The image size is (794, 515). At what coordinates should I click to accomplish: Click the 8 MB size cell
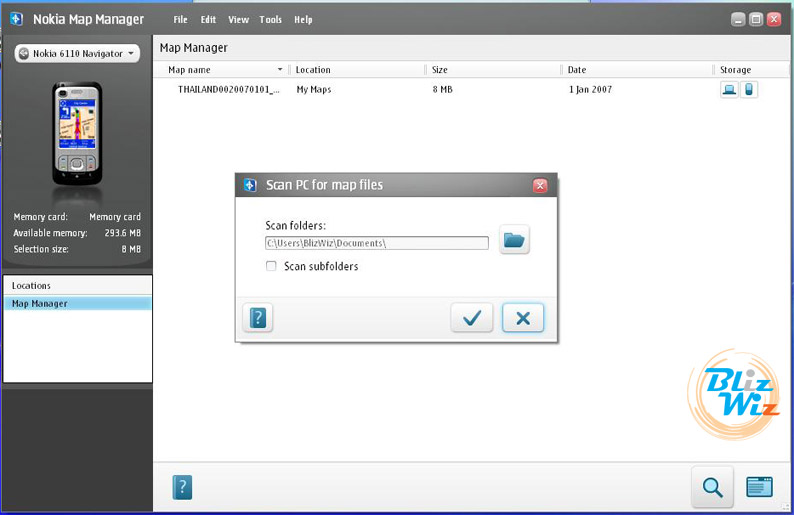442,90
